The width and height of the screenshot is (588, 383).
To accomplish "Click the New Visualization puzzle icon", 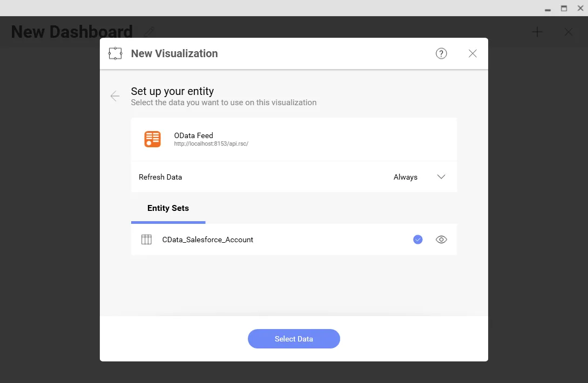I will click(115, 53).
